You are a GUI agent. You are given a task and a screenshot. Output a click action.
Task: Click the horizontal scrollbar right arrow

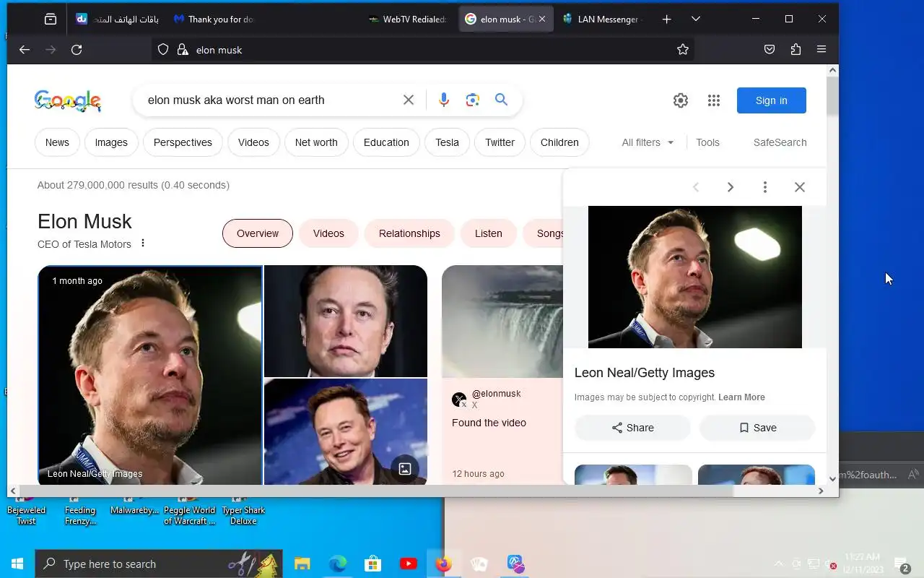(x=821, y=491)
